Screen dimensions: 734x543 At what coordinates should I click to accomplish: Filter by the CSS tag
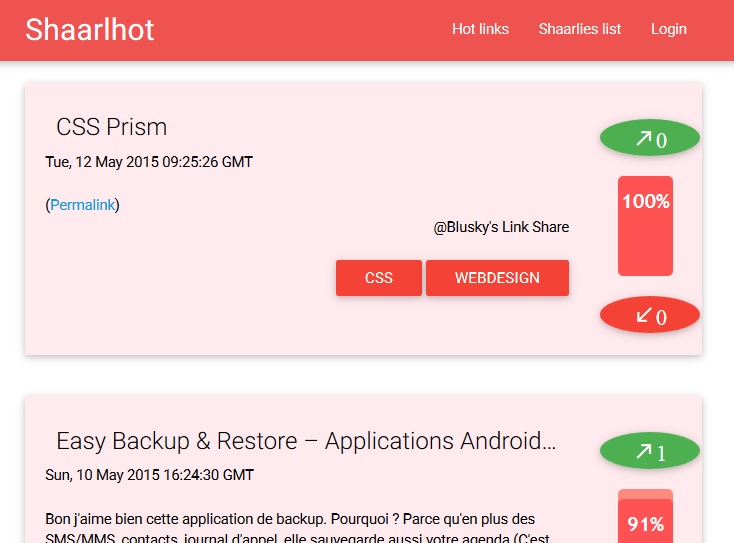(378, 278)
